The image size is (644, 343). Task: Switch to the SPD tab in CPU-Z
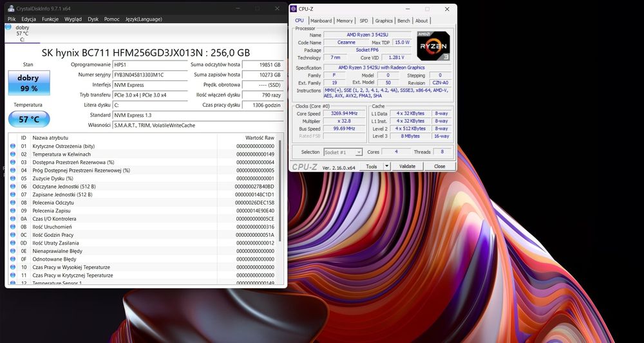pos(364,21)
